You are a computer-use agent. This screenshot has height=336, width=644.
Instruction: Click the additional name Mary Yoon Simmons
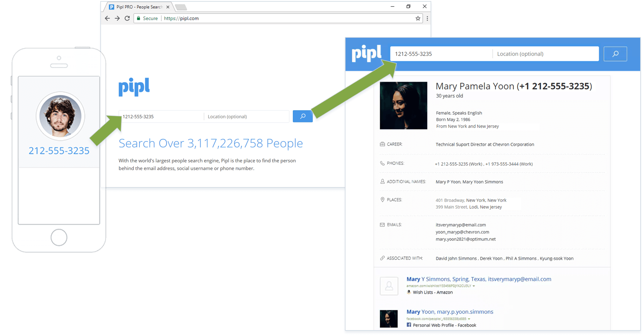[483, 182]
